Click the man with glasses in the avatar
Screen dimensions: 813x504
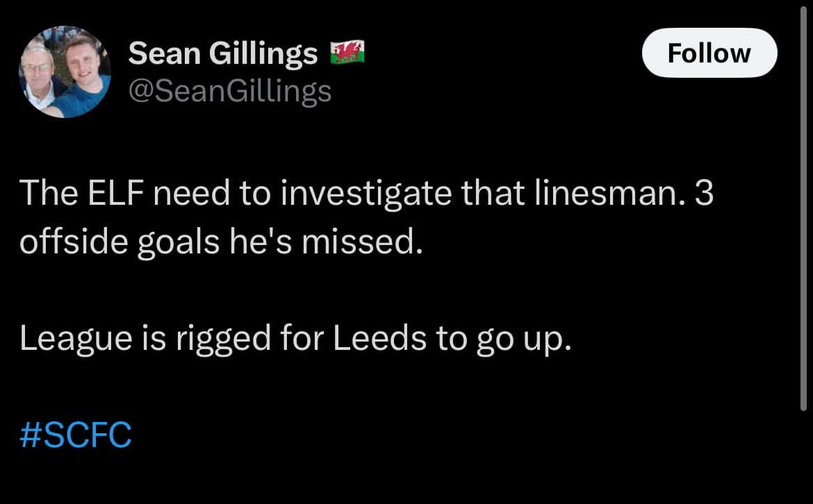(41, 76)
